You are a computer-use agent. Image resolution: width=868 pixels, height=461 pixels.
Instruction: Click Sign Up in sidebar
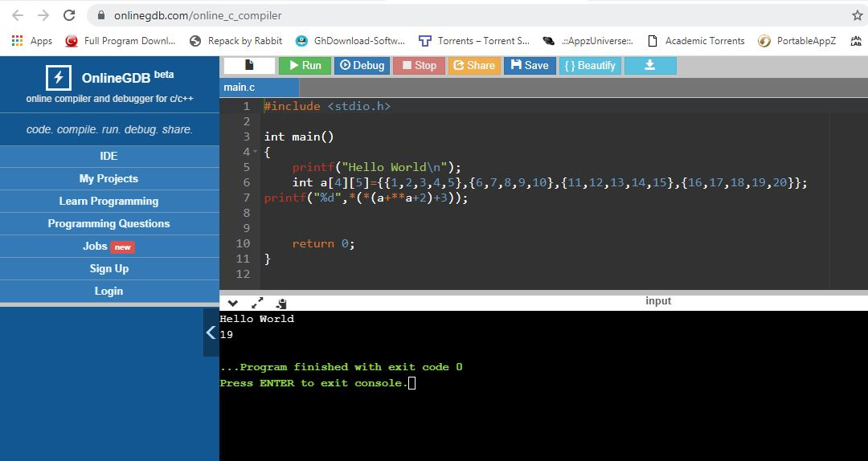click(109, 269)
